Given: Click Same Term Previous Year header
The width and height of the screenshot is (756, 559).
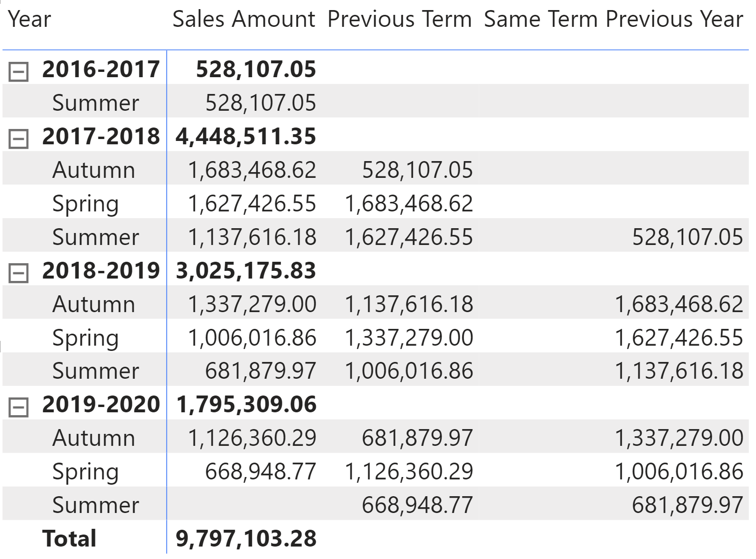Looking at the screenshot, I should pyautogui.click(x=613, y=20).
